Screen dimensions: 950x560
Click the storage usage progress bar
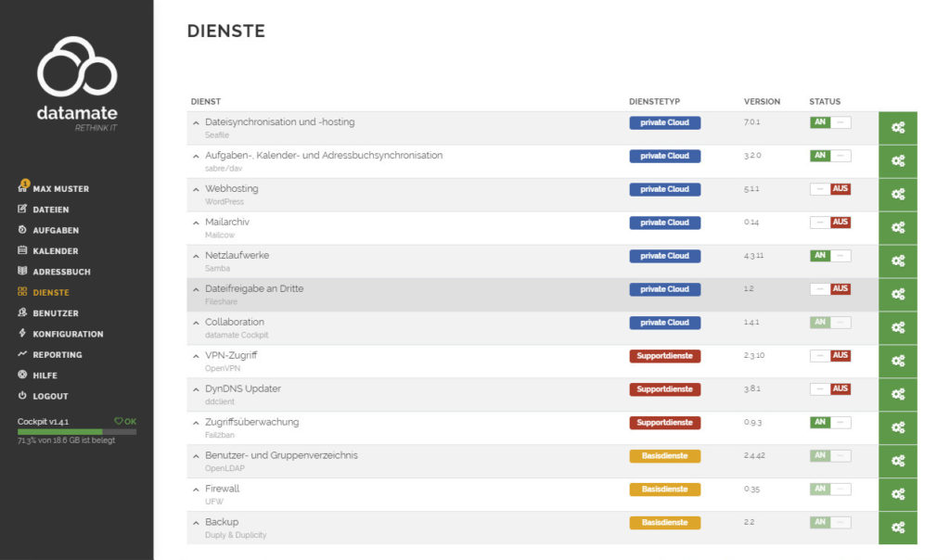tap(77, 432)
